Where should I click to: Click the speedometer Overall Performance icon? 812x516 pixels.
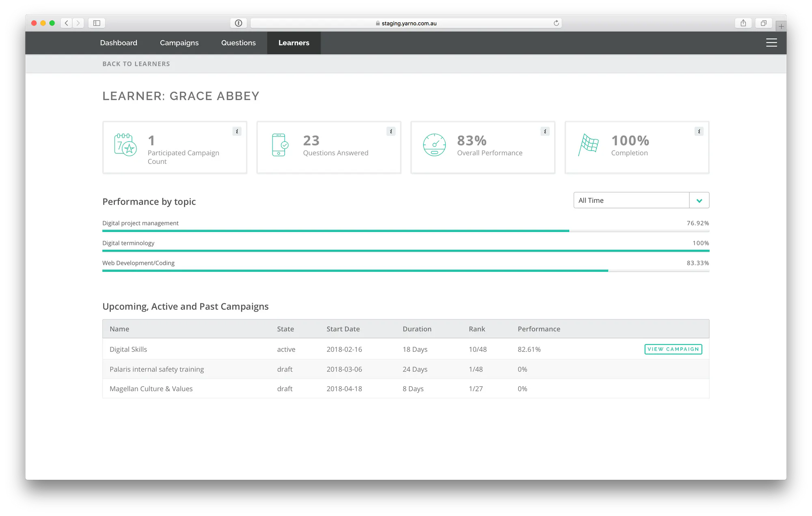click(x=434, y=145)
